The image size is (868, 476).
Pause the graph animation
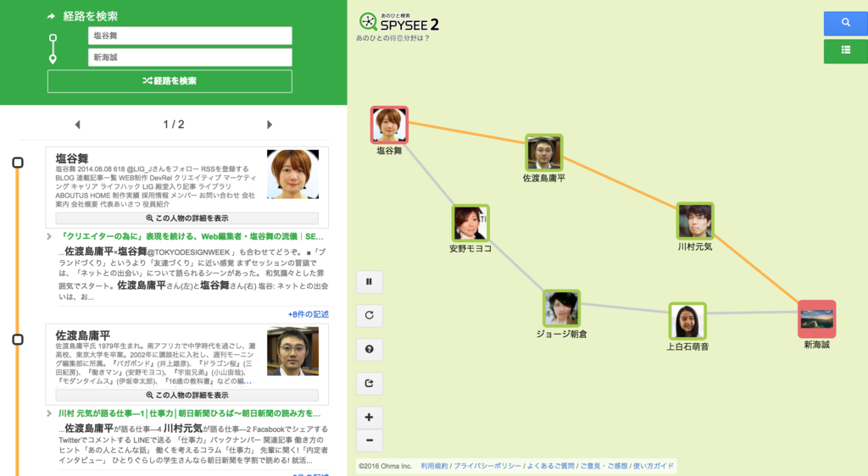click(x=370, y=282)
